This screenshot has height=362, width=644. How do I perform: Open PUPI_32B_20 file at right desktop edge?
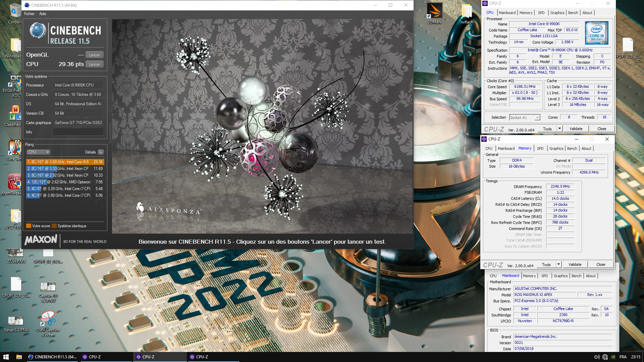point(629,48)
